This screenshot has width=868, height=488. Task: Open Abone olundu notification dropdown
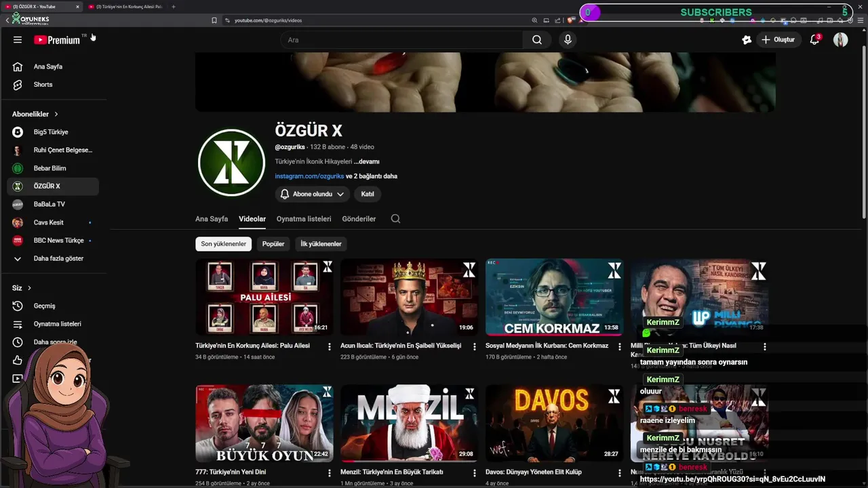(x=313, y=194)
